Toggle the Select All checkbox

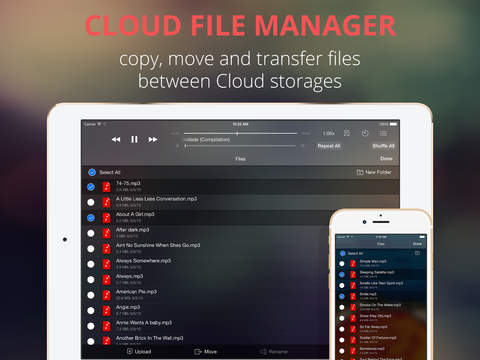[x=92, y=172]
